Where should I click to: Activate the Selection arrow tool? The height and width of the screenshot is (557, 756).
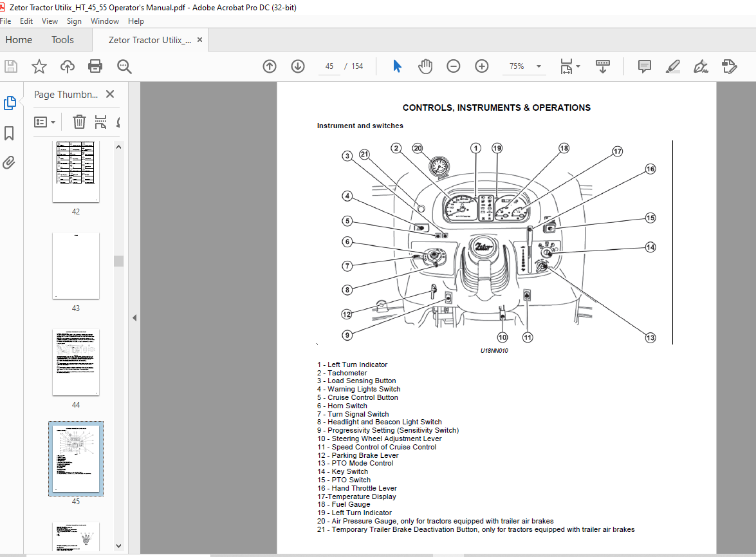pos(397,66)
